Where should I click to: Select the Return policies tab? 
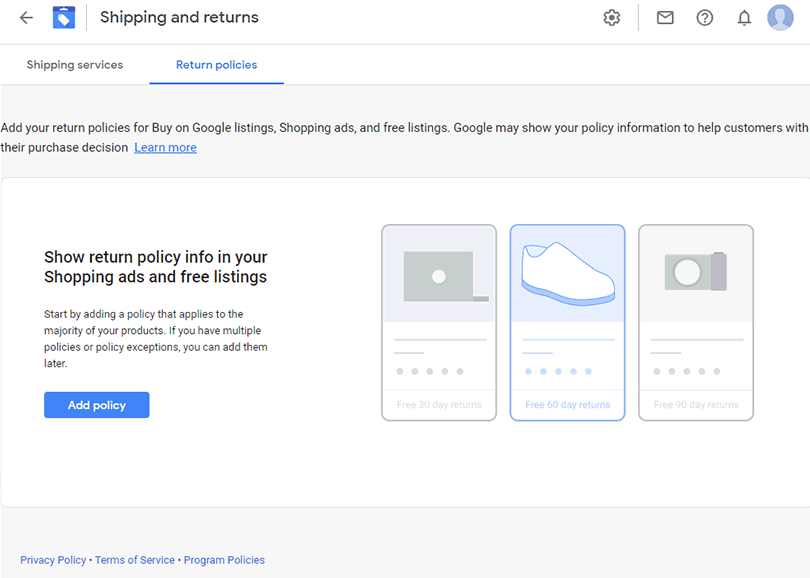216,65
